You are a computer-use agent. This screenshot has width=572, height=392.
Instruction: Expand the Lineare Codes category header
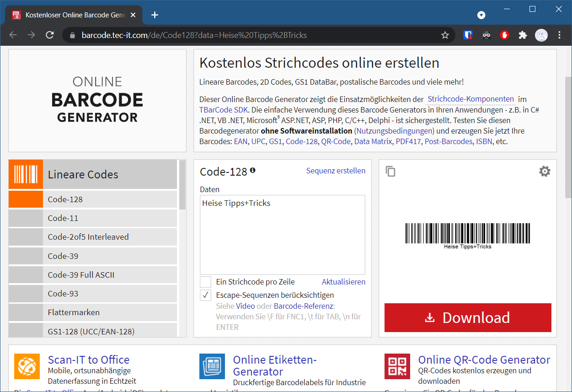point(93,174)
